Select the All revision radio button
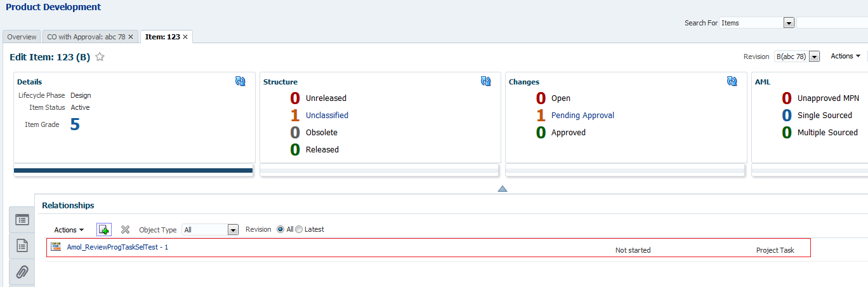 click(x=280, y=229)
